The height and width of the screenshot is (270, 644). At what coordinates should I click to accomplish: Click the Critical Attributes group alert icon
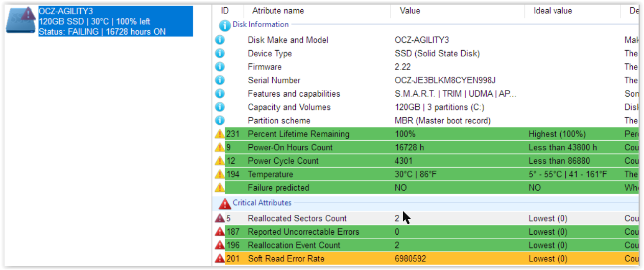[x=225, y=204]
